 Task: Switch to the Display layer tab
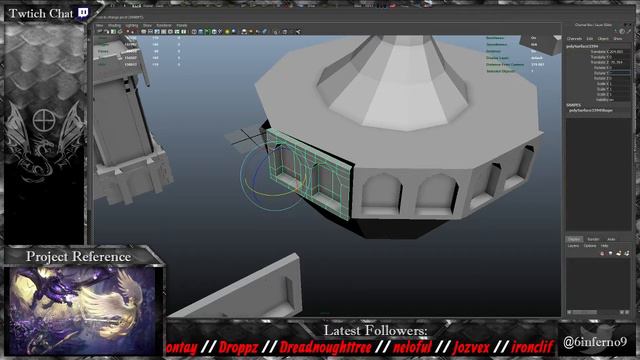[x=575, y=239]
